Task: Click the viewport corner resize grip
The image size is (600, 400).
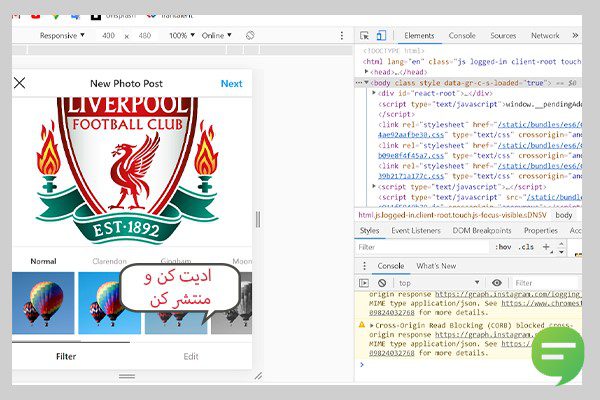Action: pos(258,376)
